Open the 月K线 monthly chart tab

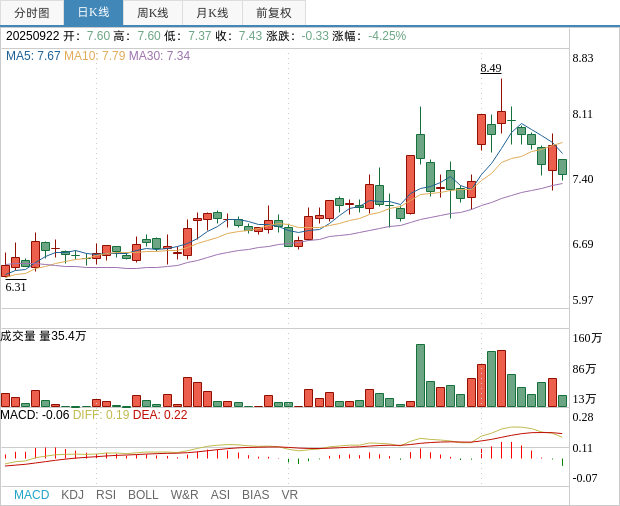click(212, 13)
